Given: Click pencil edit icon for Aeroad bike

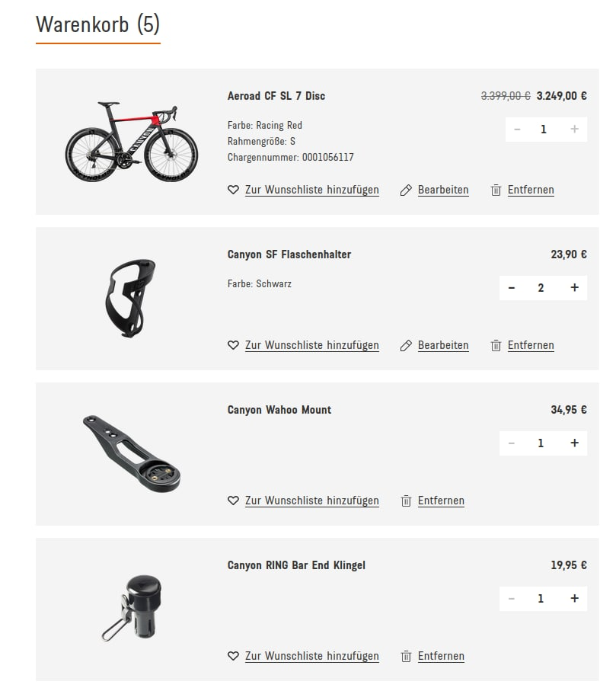Looking at the screenshot, I should tap(406, 190).
